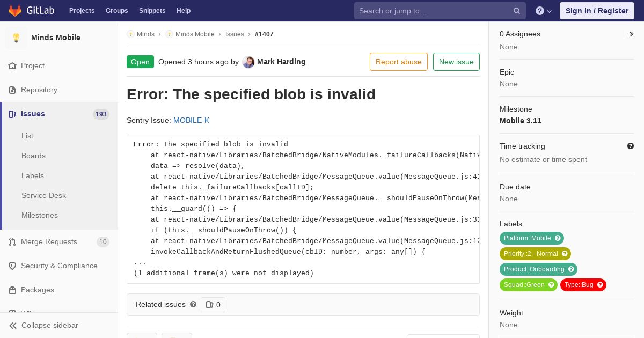Click the Related issues help icon
Viewport: 644px width, 338px height.
[x=193, y=304]
